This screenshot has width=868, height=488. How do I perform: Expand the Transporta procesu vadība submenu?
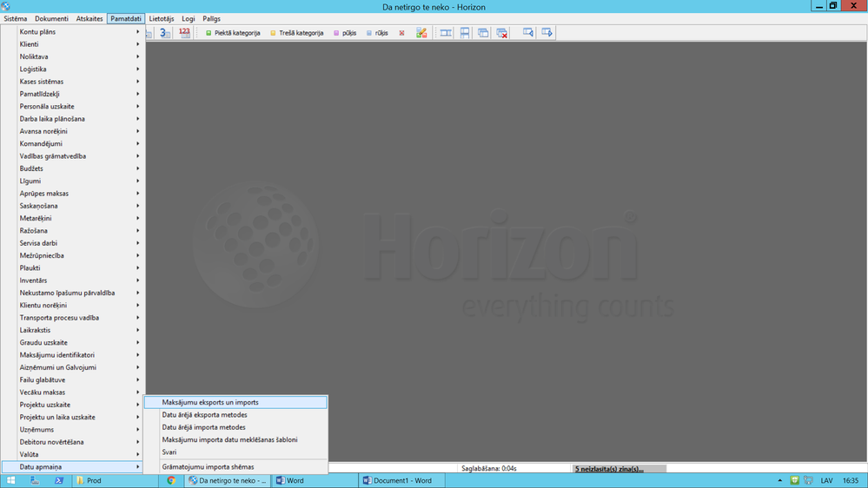coord(72,318)
